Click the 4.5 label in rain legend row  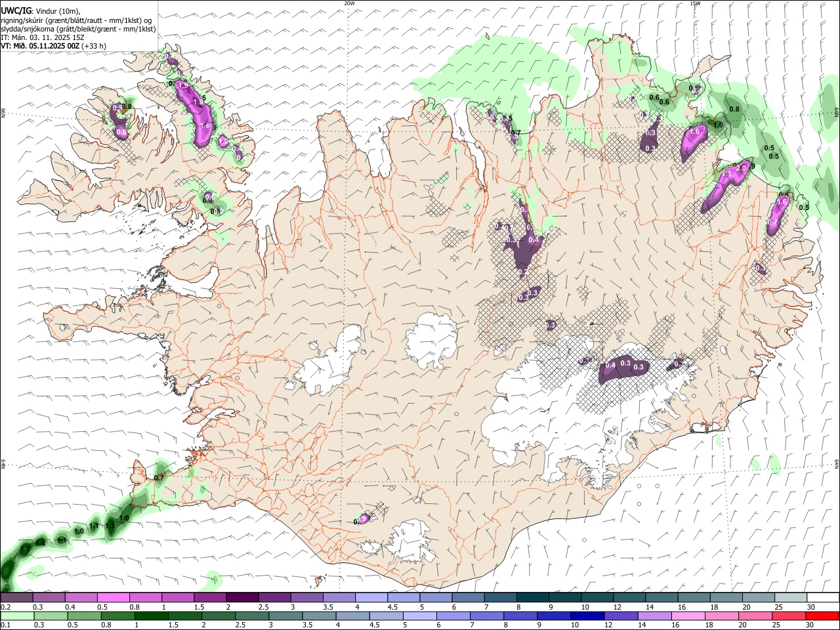[x=374, y=625]
